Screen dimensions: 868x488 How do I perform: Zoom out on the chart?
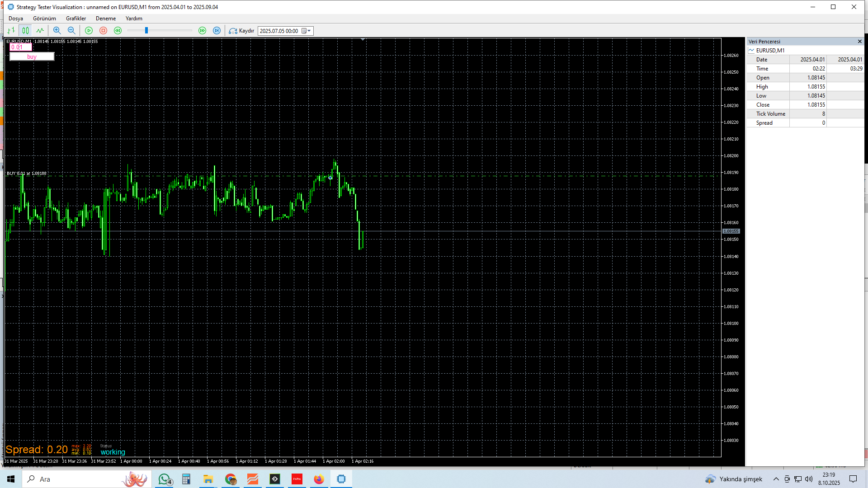(71, 31)
